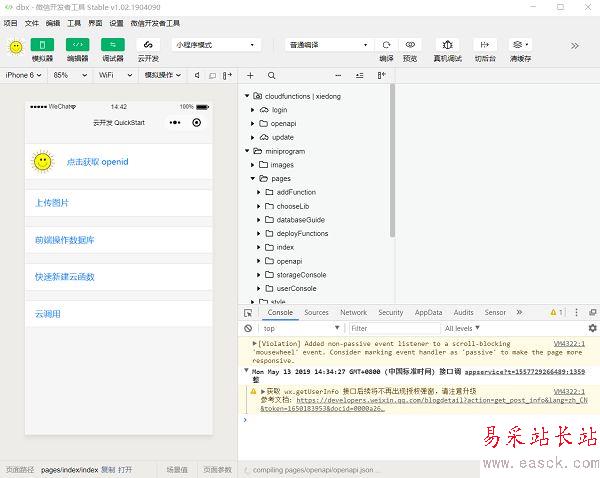Screen dimensions: 600x478
Task: Click the sun avatar in the toolbar
Action: point(16,47)
